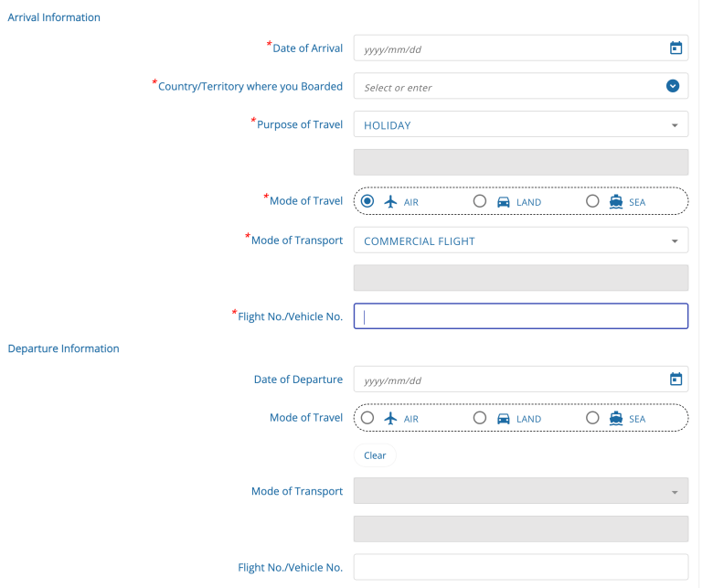
Task: Click the ship icon in arrival Mode of Travel
Action: click(x=616, y=201)
